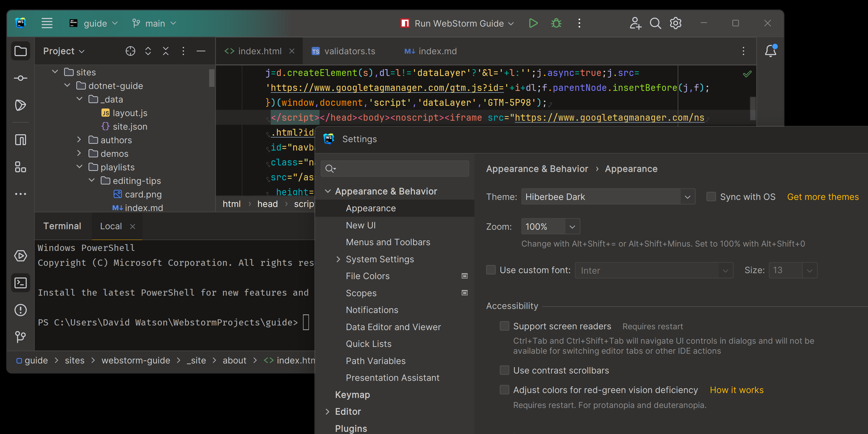Expand the demos folder
The height and width of the screenshot is (434, 868).
[79, 153]
